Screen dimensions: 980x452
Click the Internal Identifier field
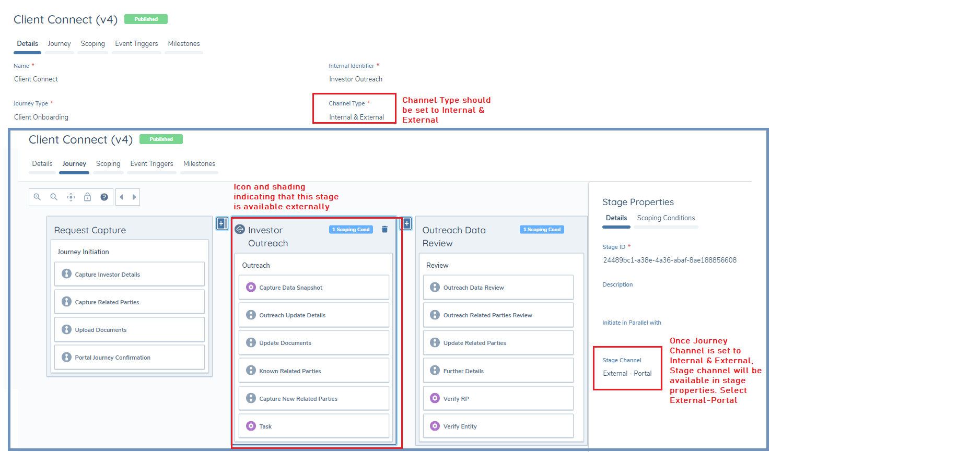[356, 79]
